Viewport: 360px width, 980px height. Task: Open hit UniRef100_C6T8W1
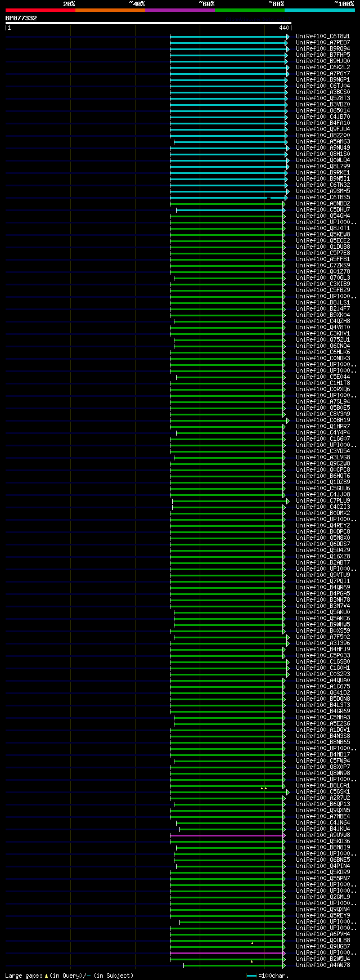point(323,37)
